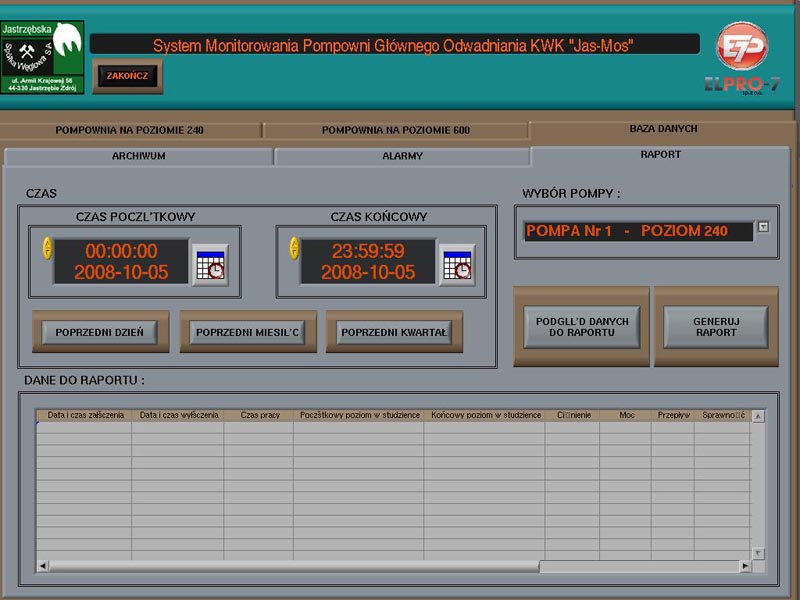Click 'Data i czas załączenia' column header
800x600 pixels.
click(x=84, y=415)
